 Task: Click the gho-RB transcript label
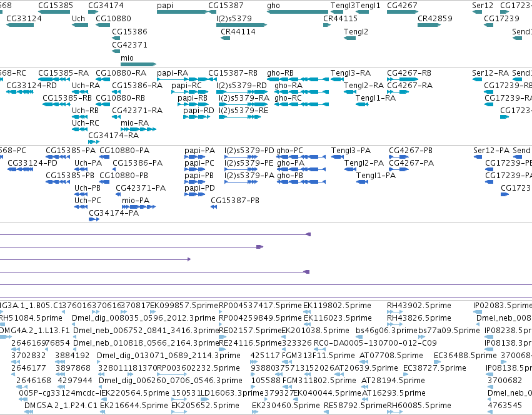(280, 73)
